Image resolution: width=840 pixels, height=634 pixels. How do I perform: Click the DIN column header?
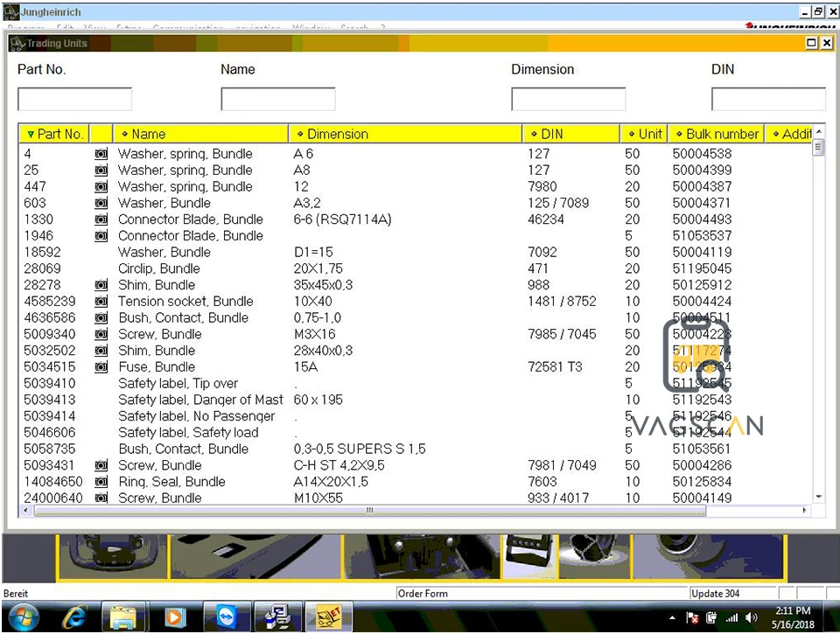[x=570, y=134]
